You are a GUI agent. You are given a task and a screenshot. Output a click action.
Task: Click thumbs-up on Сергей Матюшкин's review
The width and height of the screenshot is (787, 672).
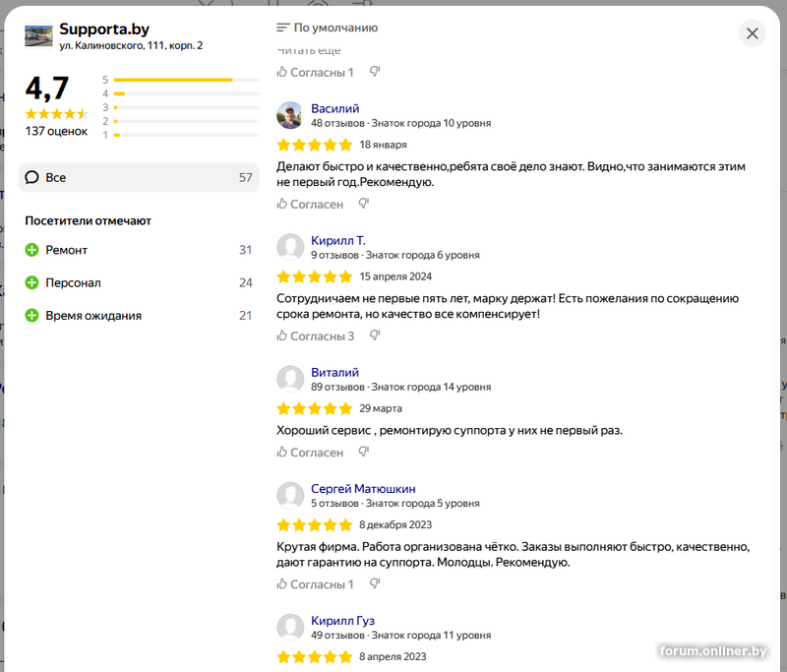click(282, 584)
